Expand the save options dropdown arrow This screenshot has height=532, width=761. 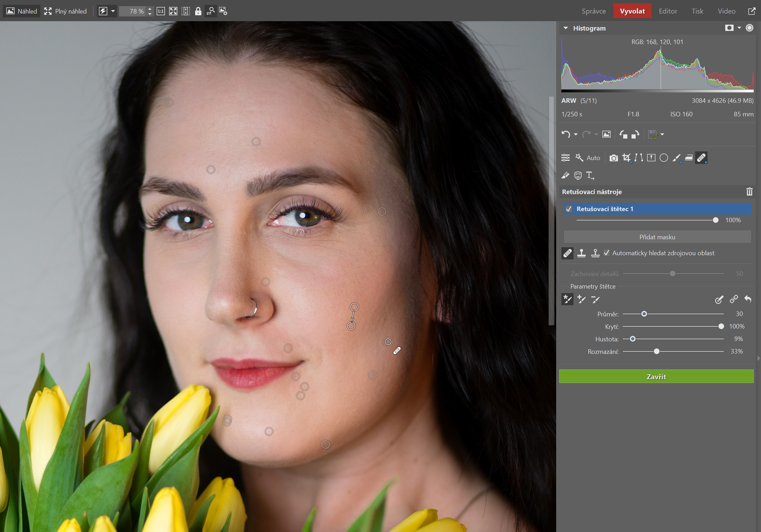coord(662,134)
